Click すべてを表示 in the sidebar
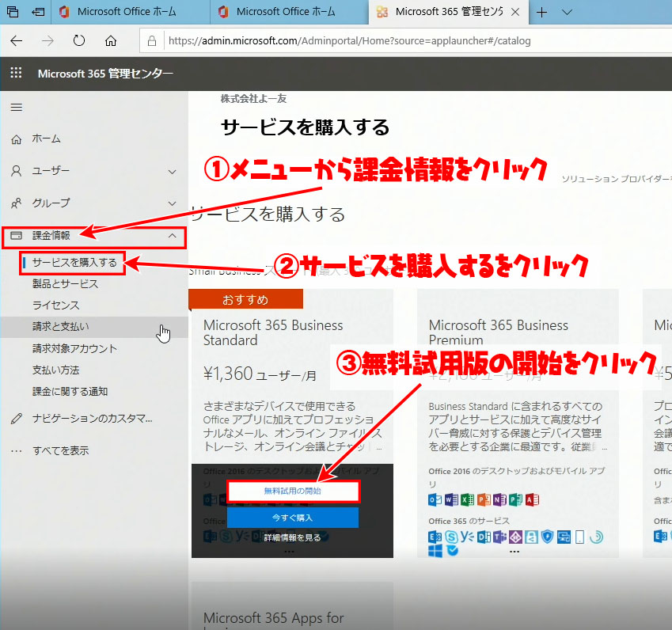Viewport: 672px width, 630px height. (x=60, y=450)
